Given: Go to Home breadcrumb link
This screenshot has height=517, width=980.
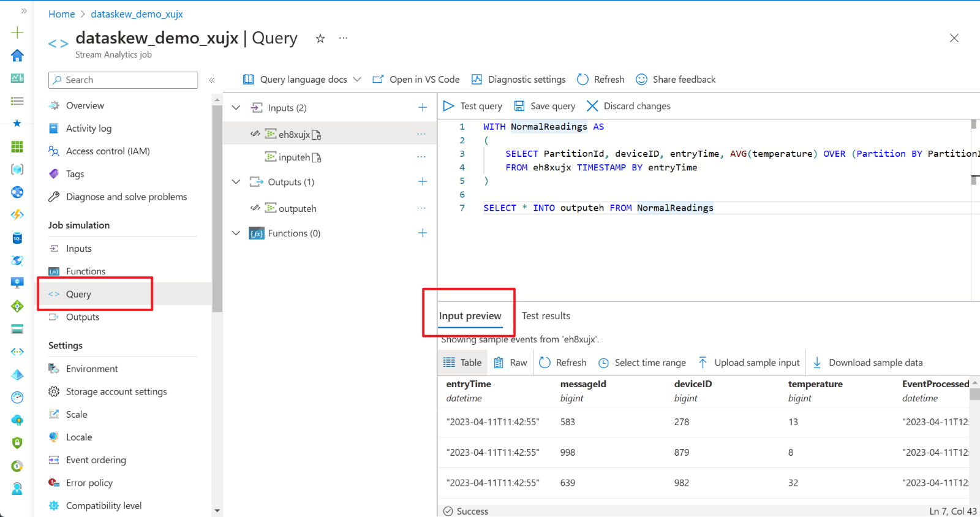Looking at the screenshot, I should [62, 14].
